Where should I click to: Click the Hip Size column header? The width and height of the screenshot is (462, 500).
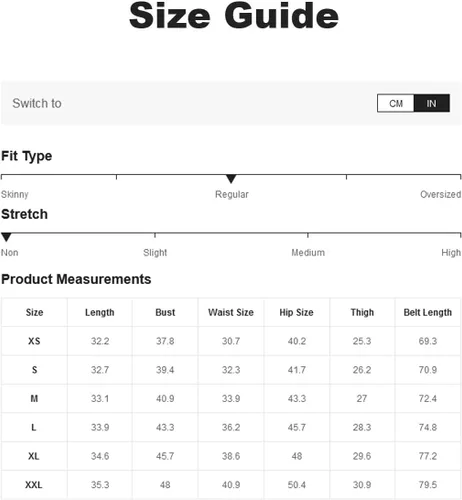(x=296, y=312)
